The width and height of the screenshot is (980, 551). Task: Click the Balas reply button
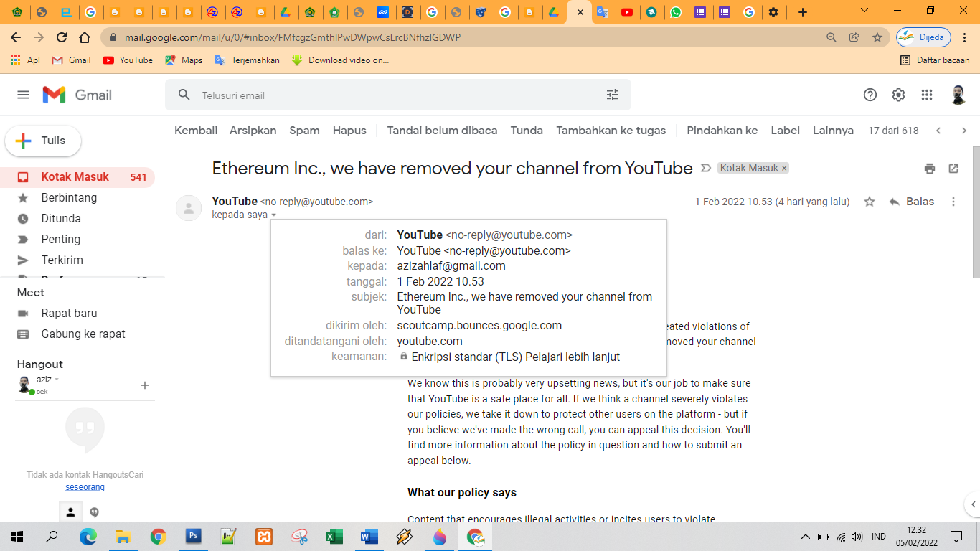click(x=911, y=202)
